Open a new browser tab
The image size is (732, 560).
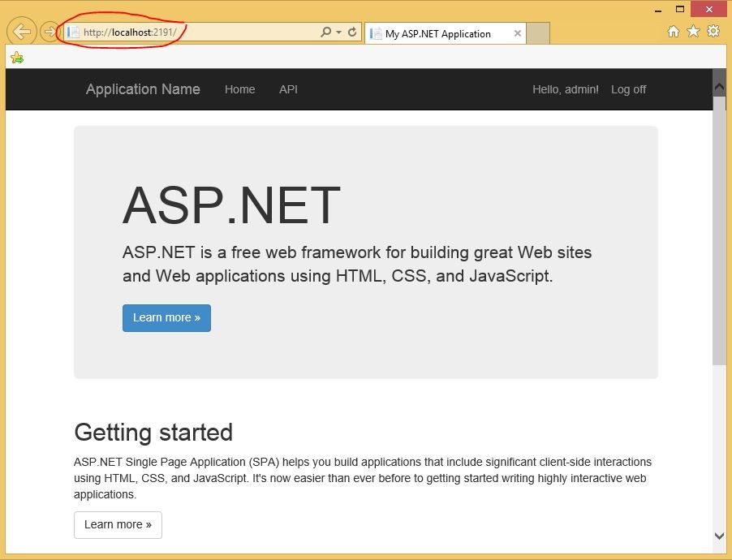537,33
